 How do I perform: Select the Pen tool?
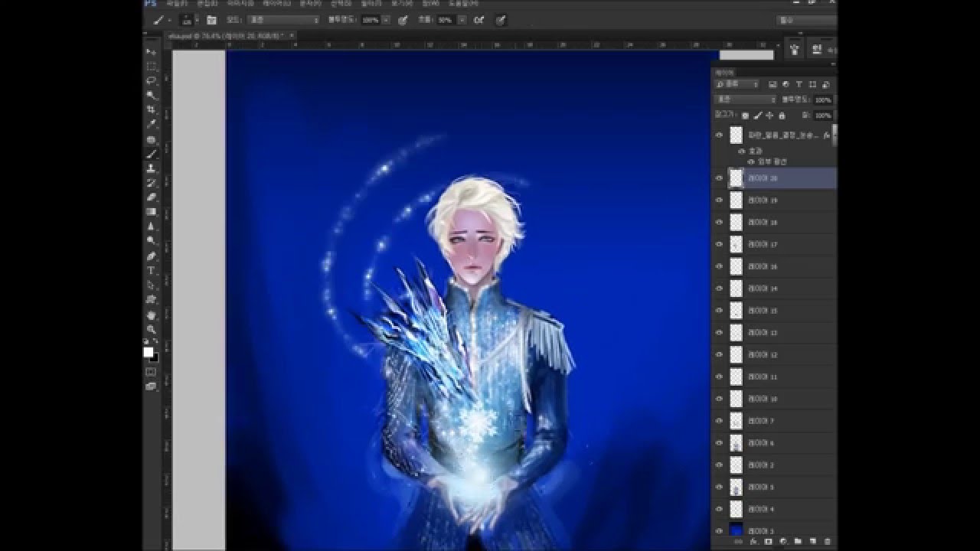point(151,256)
